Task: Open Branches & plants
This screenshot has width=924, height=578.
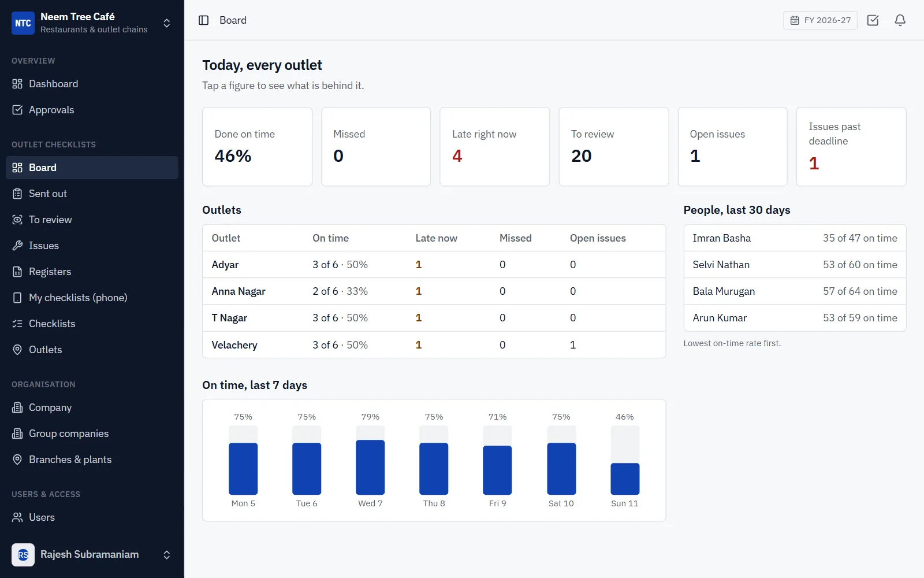Action: click(x=92, y=460)
